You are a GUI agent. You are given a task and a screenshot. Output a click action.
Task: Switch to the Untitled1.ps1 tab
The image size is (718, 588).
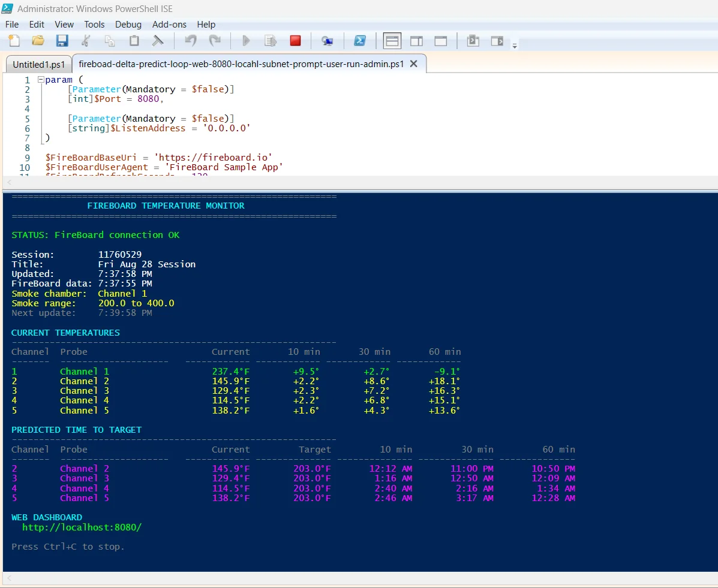(x=39, y=65)
